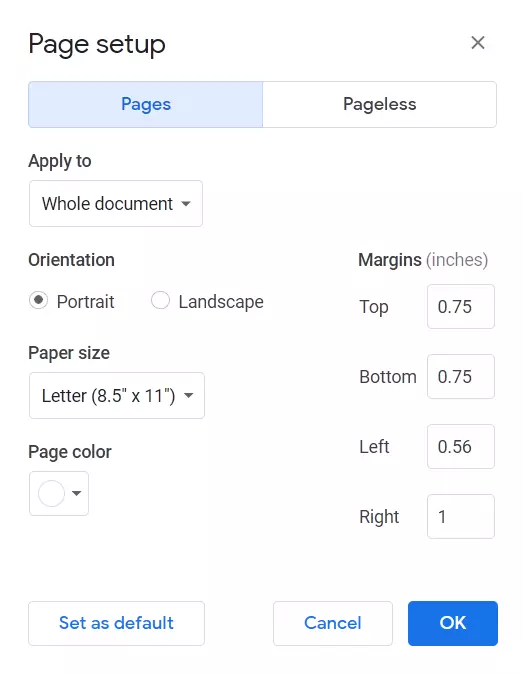Image resolution: width=523 pixels, height=674 pixels.
Task: Close the Page setup dialog with X
Action: pyautogui.click(x=477, y=43)
